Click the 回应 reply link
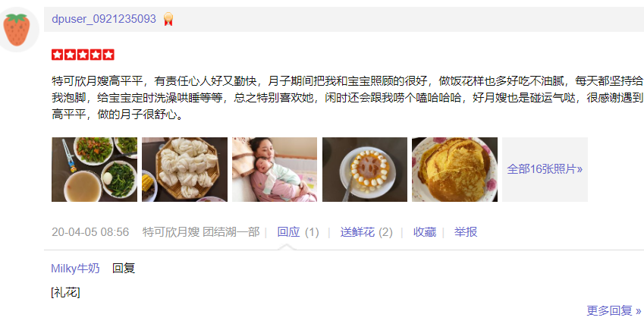This screenshot has height=327, width=644. [x=289, y=232]
